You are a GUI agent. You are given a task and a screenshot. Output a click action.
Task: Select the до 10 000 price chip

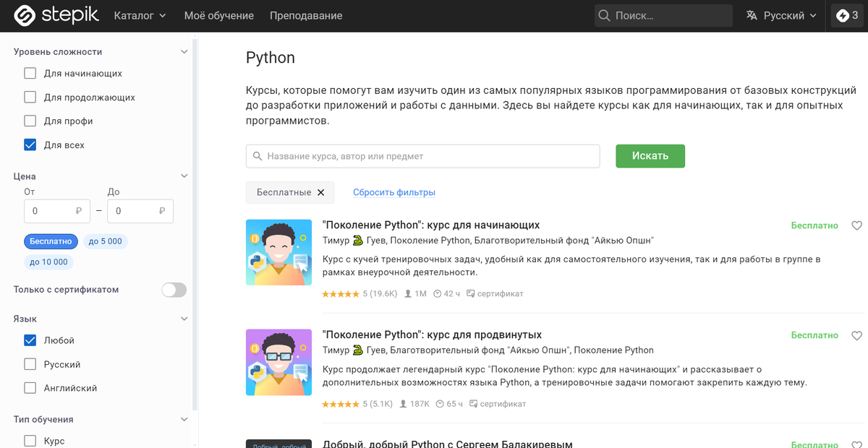(49, 262)
